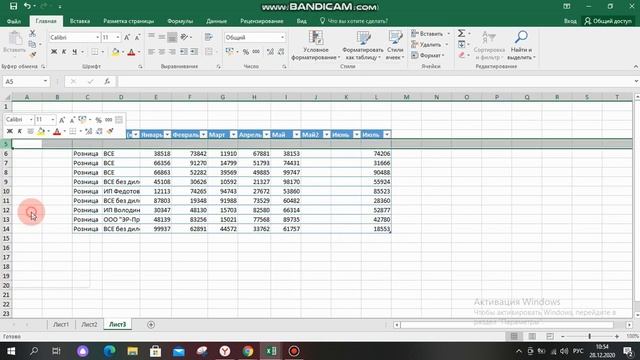Increase decimal places in the ribbon
The image size is (640, 360).
270,52
